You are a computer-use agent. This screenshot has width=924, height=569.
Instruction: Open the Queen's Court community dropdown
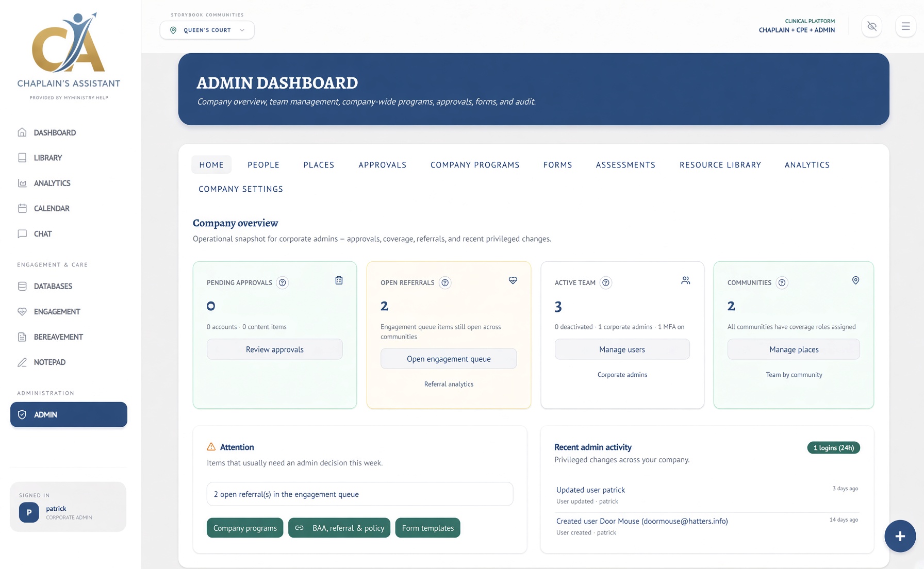pyautogui.click(x=207, y=30)
